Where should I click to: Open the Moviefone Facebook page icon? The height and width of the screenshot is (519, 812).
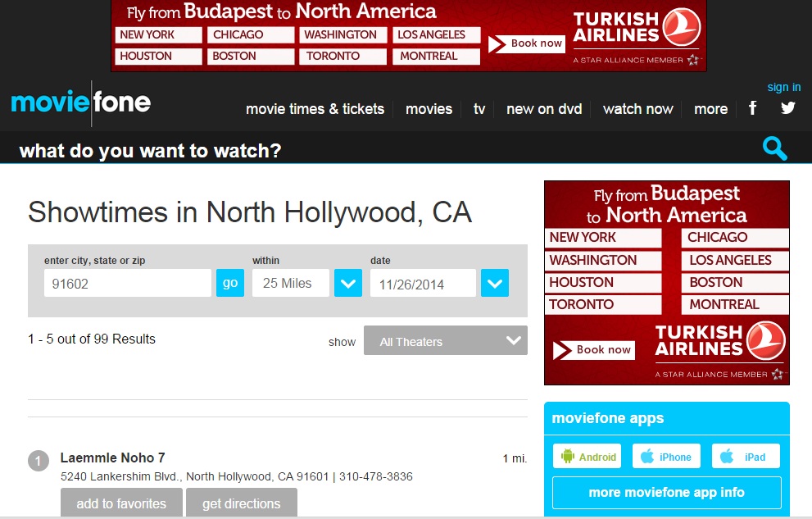[752, 107]
